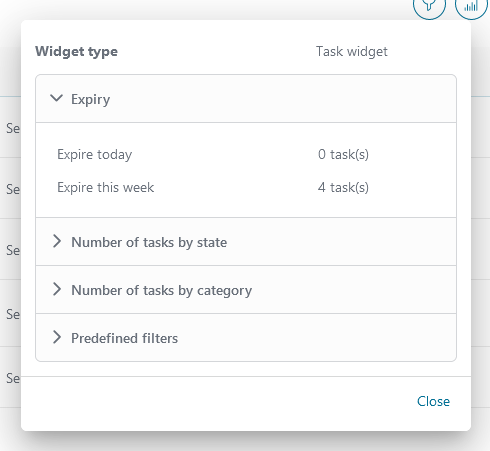Select the Expire today row label
The height and width of the screenshot is (451, 490).
[95, 154]
